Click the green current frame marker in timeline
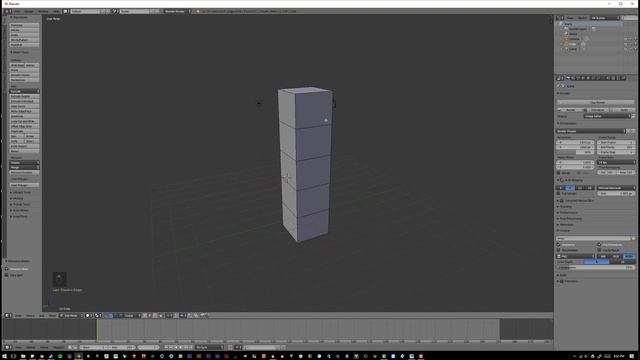 point(97,329)
